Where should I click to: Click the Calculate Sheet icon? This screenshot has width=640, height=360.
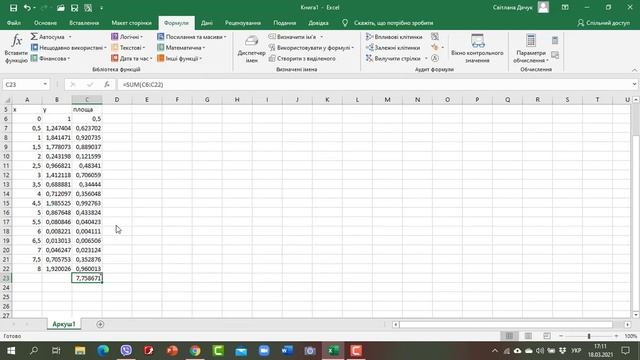tap(555, 55)
